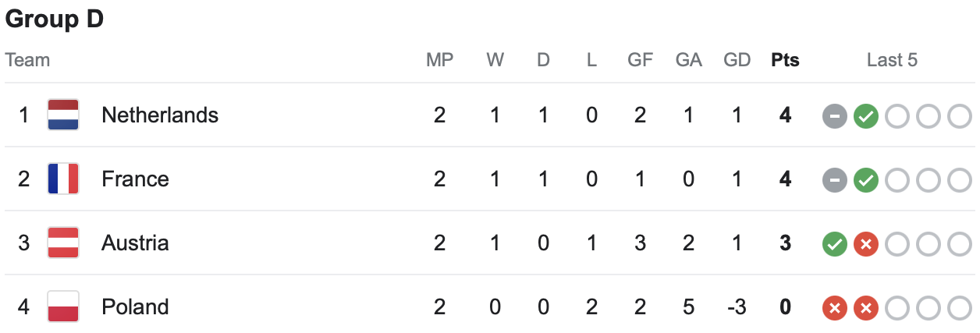Click Netherlands' green win checkmark icon
Image resolution: width=980 pixels, height=333 pixels.
point(865,116)
